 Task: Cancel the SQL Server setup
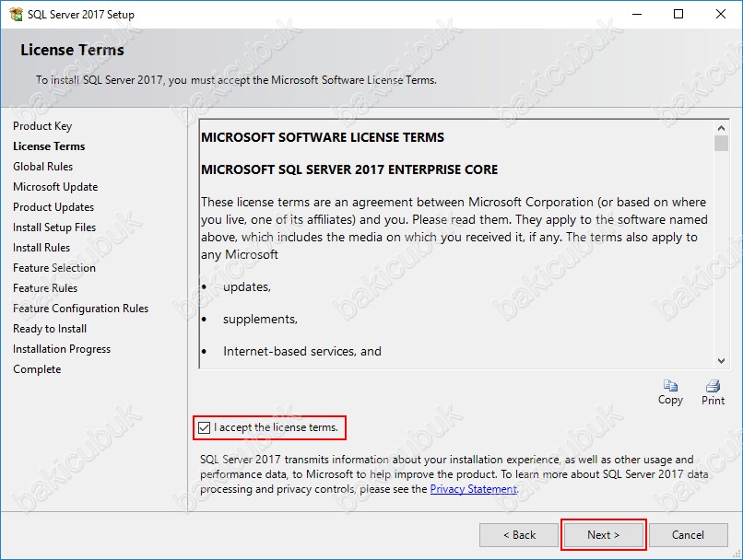tap(688, 535)
